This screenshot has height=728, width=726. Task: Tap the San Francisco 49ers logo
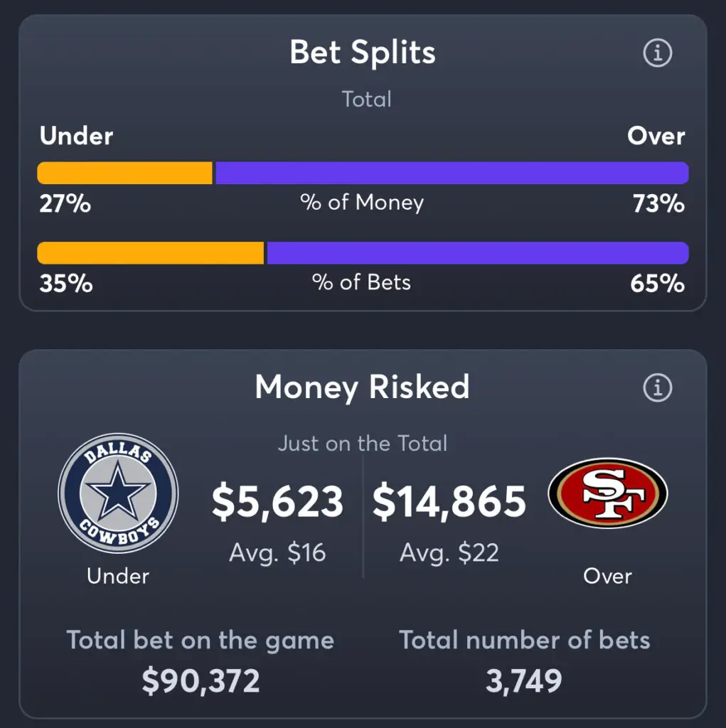(x=607, y=493)
